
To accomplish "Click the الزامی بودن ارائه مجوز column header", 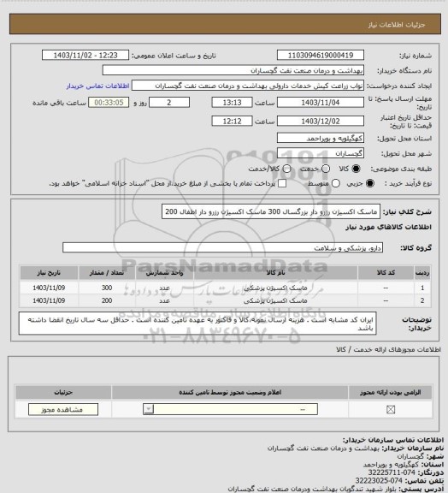I will click(x=390, y=392).
